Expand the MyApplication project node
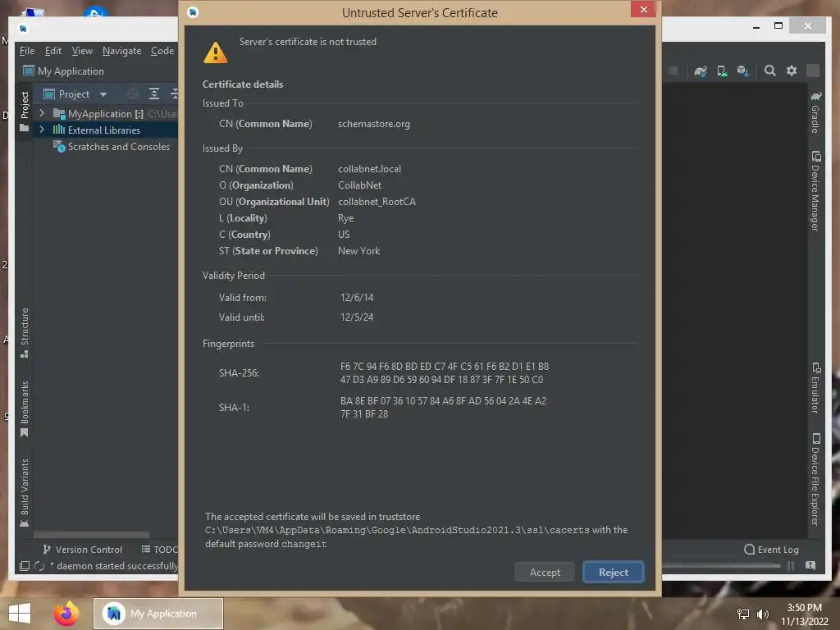 (42, 113)
